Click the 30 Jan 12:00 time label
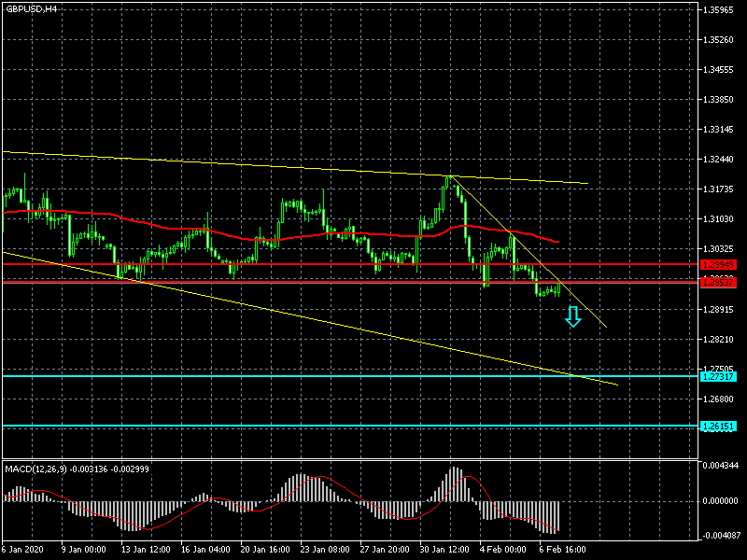 click(x=444, y=550)
